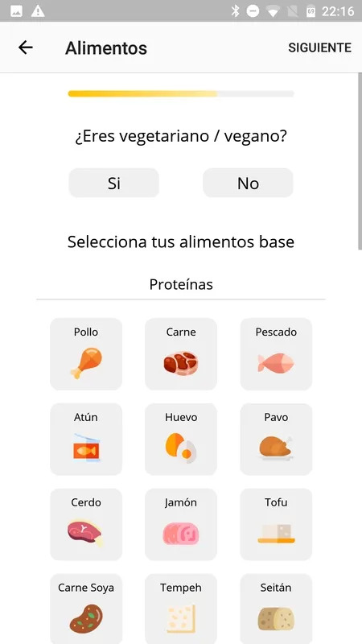
Task: Pick the Tempeh icon
Action: click(181, 618)
